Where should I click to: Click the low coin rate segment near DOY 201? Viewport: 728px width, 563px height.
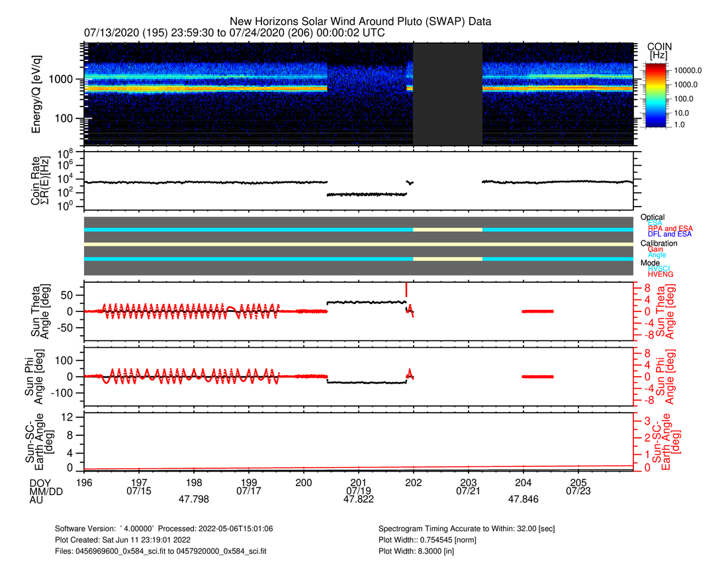(367, 194)
